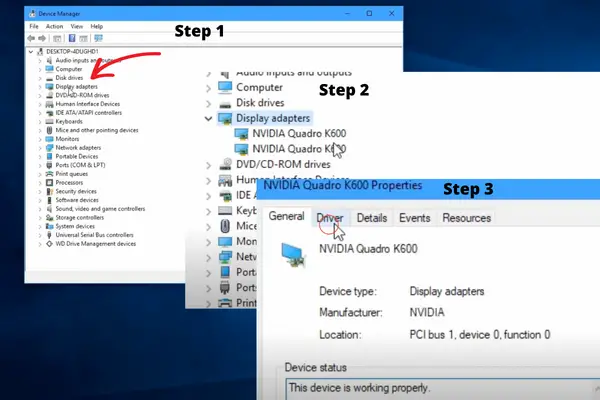Toggle the console tree pane toolbar icon
The width and height of the screenshot is (600, 400).
(x=57, y=38)
